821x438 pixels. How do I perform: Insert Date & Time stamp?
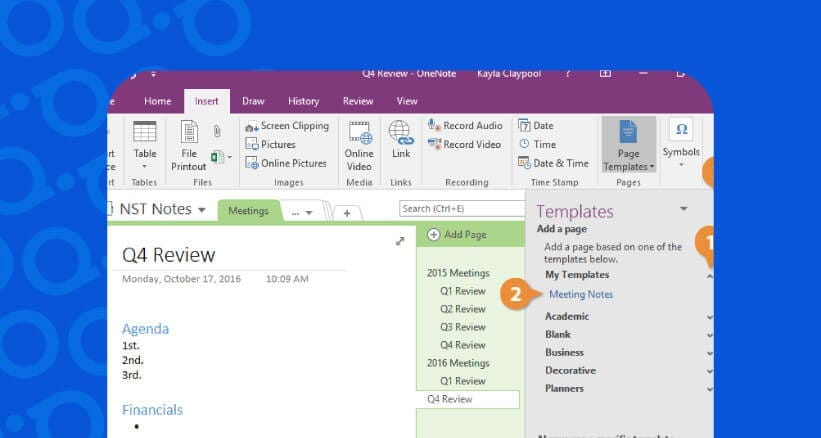[x=553, y=163]
